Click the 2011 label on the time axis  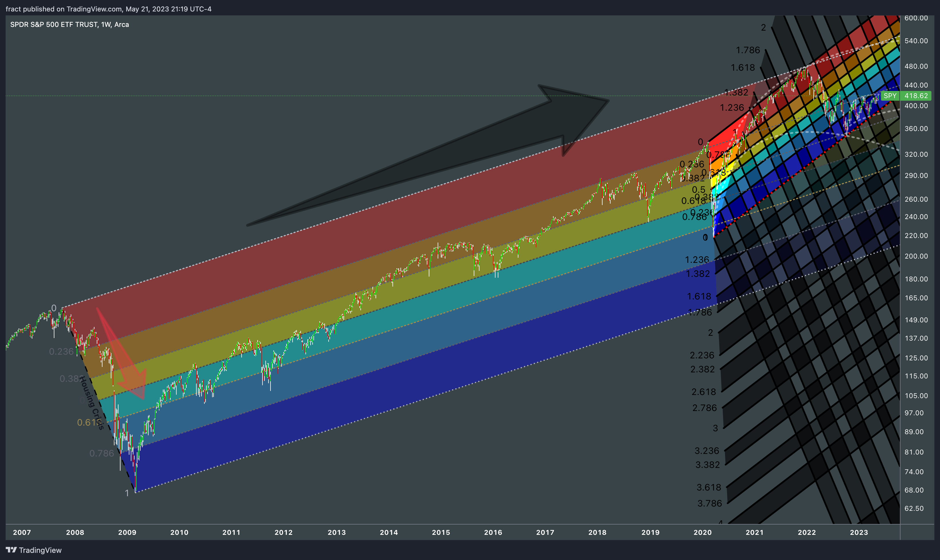click(232, 533)
